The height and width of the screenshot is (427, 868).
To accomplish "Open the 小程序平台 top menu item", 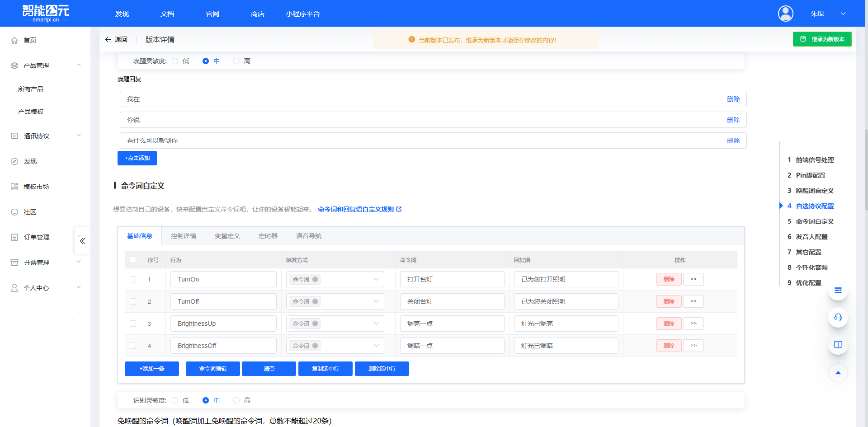I will tap(302, 14).
